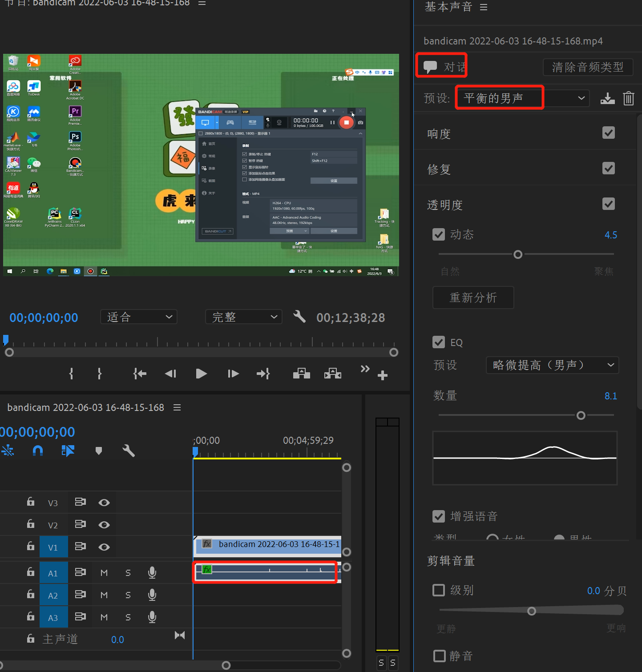Click the Lift button
This screenshot has height=672, width=642.
pos(302,374)
